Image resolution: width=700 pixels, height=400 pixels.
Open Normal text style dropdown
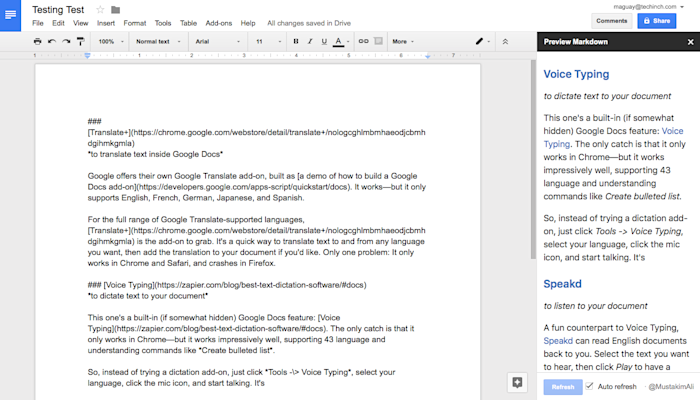pos(158,42)
